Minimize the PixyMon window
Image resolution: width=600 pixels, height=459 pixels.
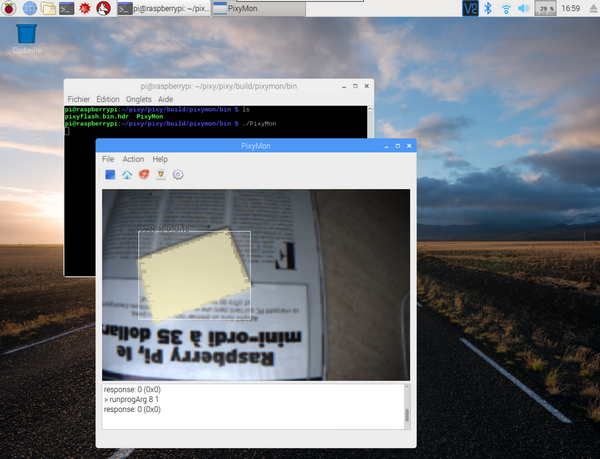(386, 146)
